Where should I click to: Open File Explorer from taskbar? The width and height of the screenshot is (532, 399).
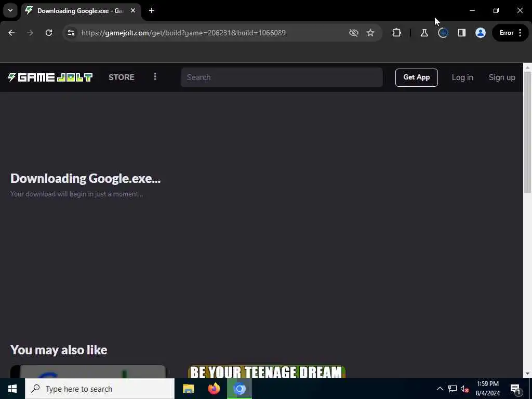(188, 389)
